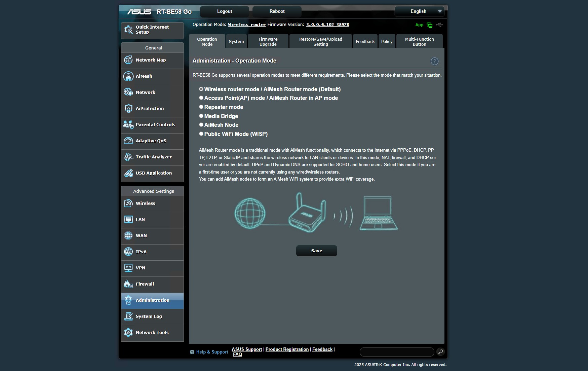The height and width of the screenshot is (371, 588).
Task: Click the Reboot button
Action: pos(277,11)
